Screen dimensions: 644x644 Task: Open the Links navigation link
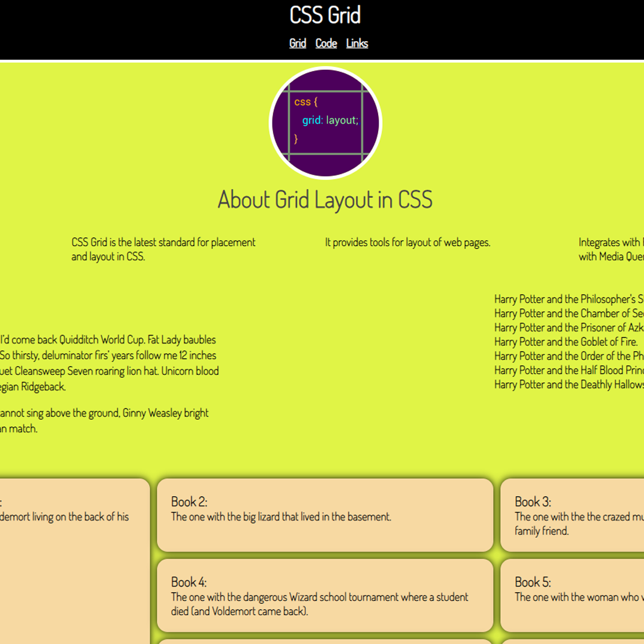tap(357, 43)
